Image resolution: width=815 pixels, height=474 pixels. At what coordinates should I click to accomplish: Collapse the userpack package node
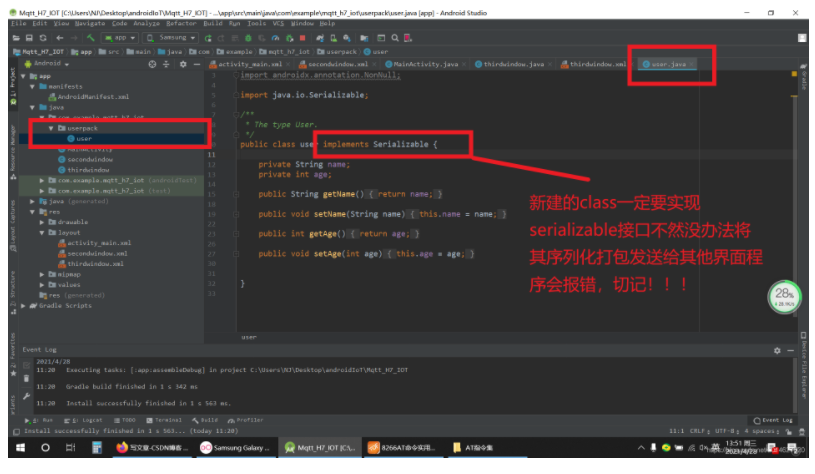coord(51,128)
